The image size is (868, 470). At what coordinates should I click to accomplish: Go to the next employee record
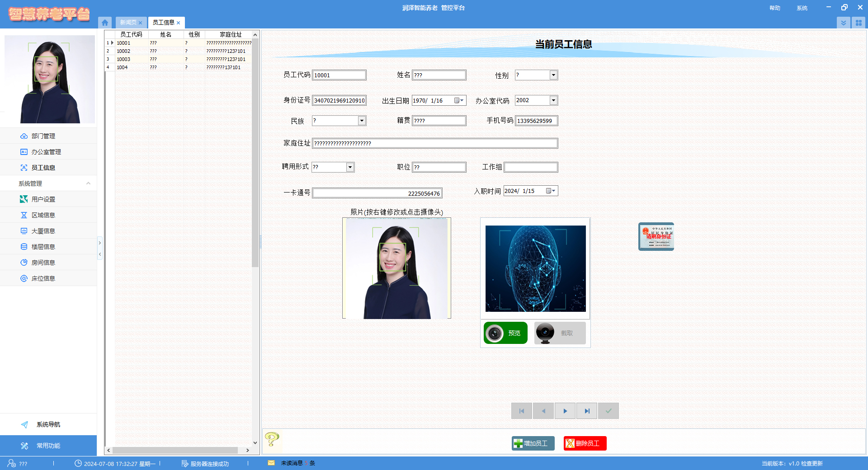[565, 411]
